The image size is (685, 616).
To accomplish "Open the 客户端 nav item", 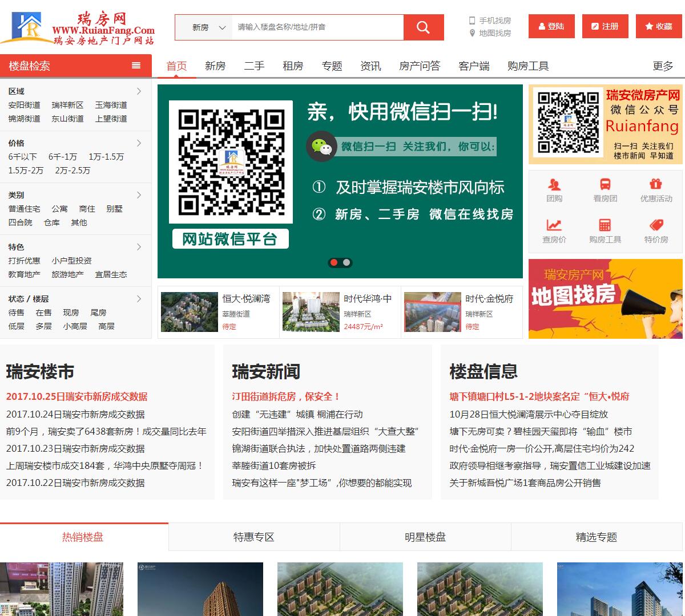I will [474, 66].
